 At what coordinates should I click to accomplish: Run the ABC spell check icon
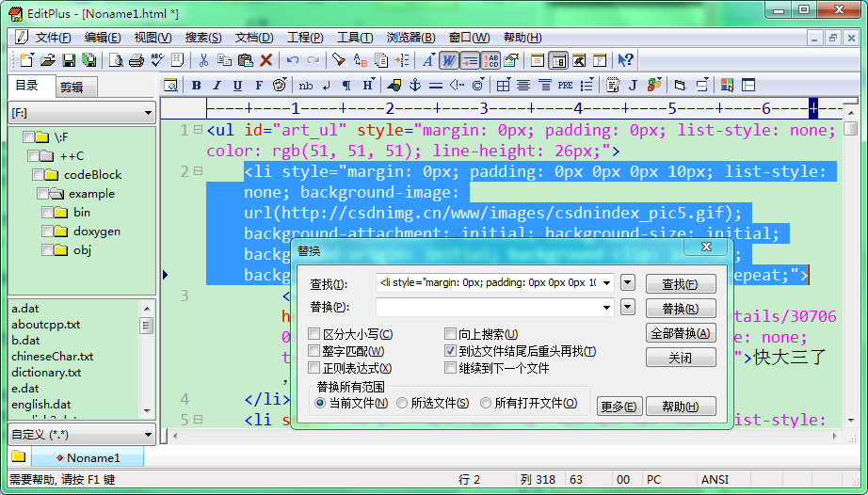[157, 59]
